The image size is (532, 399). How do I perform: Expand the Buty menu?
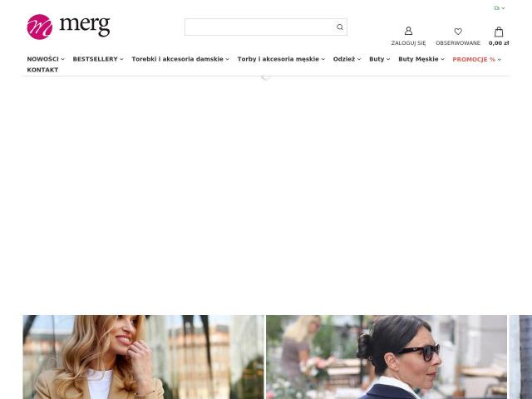coord(379,59)
